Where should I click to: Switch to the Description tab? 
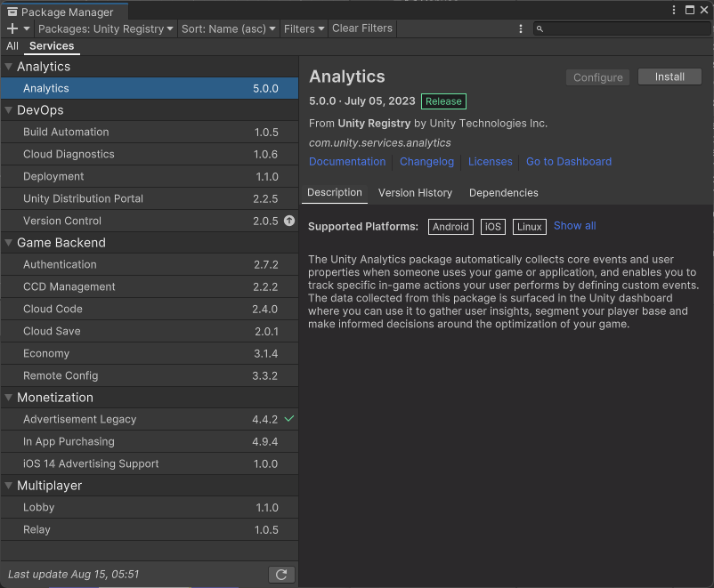pyautogui.click(x=334, y=192)
